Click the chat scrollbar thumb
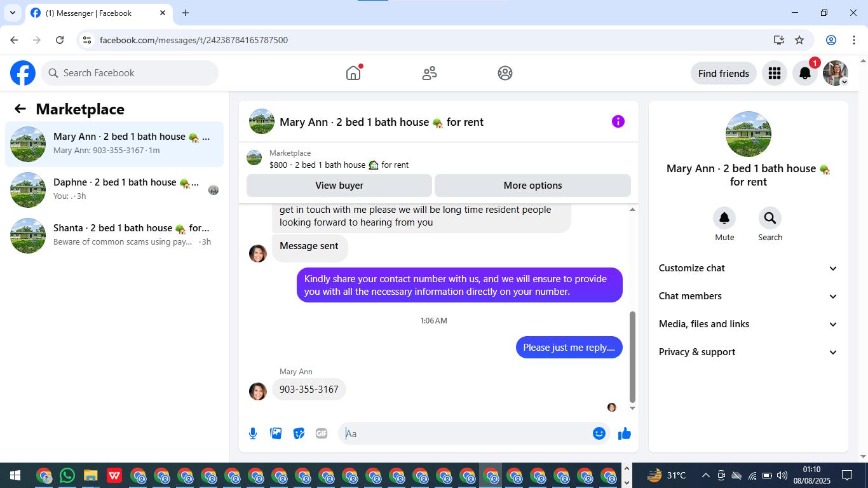The width and height of the screenshot is (868, 488). (632, 357)
